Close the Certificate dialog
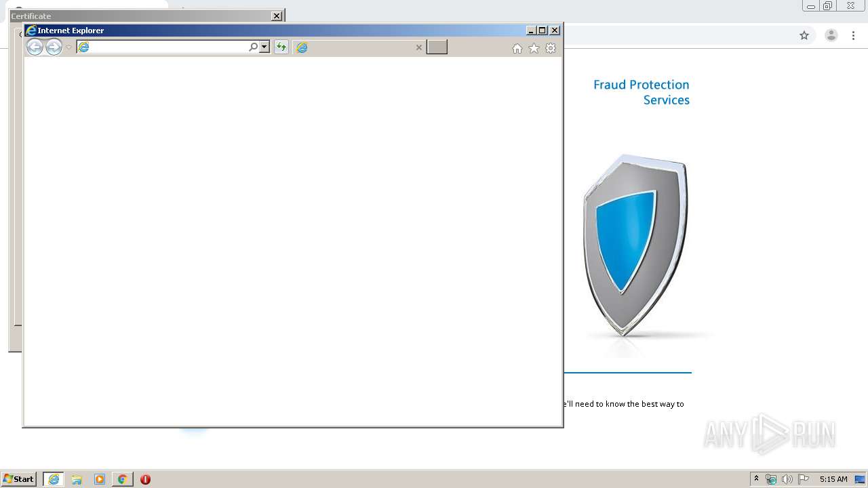Viewport: 868px width, 488px height. (x=277, y=16)
